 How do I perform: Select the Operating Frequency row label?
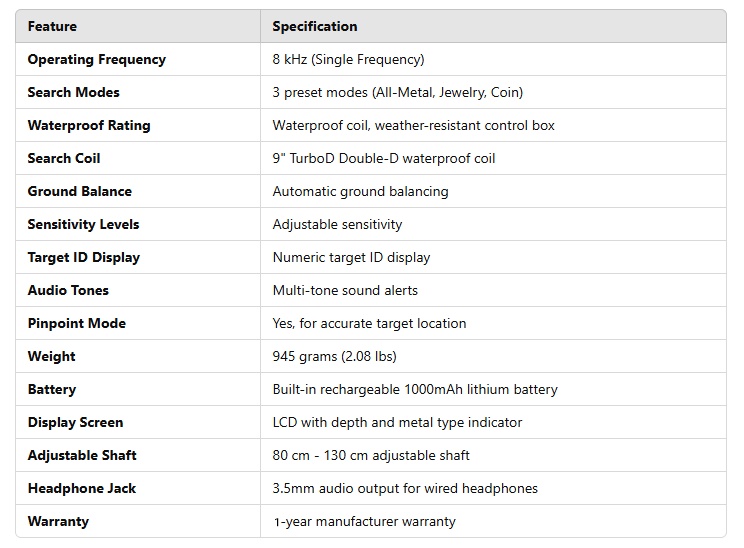pos(97,59)
